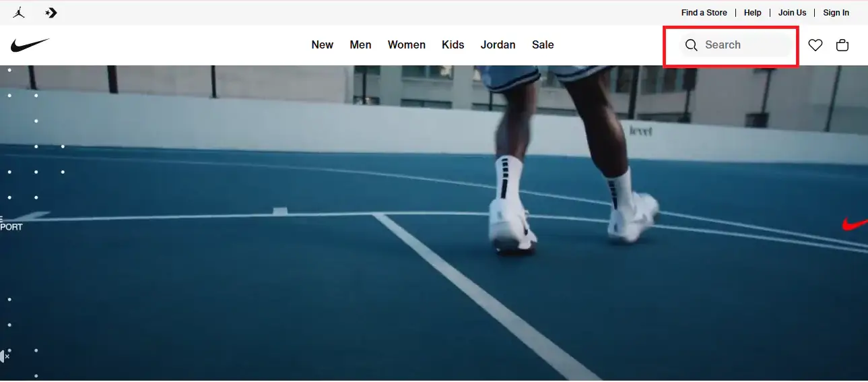
Task: Open the Help link
Action: (753, 13)
